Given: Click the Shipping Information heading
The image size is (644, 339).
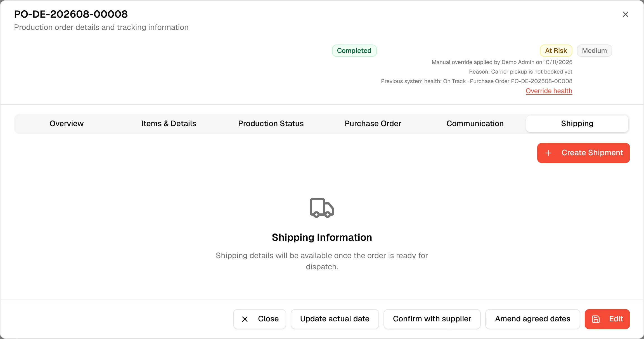Looking at the screenshot, I should (322, 237).
